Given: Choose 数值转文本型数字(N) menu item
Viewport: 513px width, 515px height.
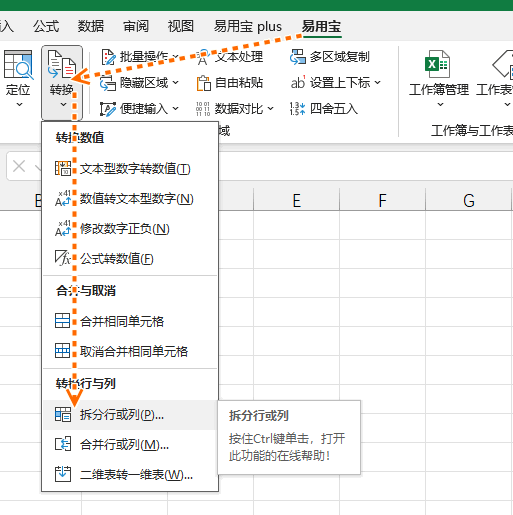Looking at the screenshot, I should 130,199.
